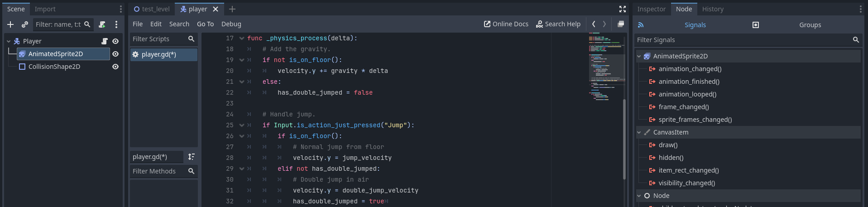This screenshot has height=207, width=868.
Task: Fold the is_on_floor block at line 26
Action: (x=242, y=136)
